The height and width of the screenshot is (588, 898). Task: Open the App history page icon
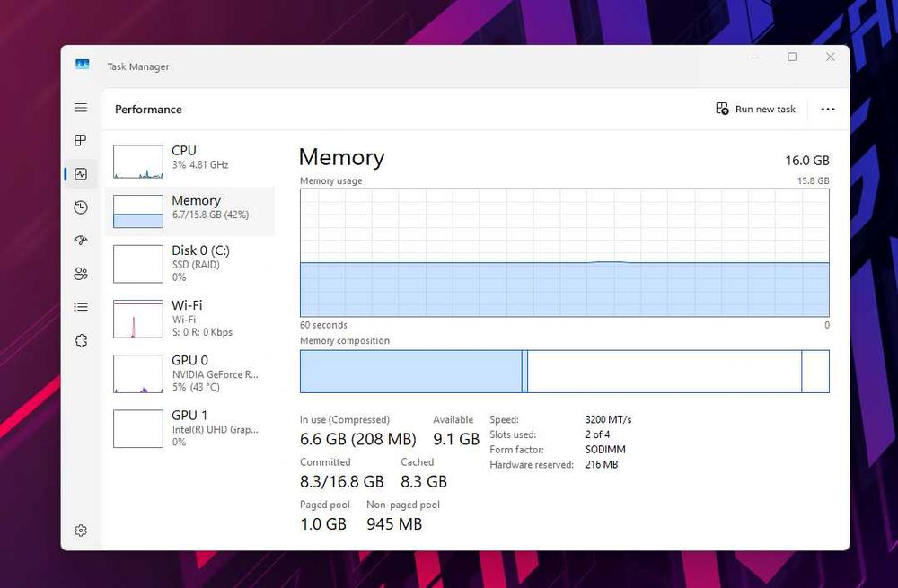coord(81,207)
